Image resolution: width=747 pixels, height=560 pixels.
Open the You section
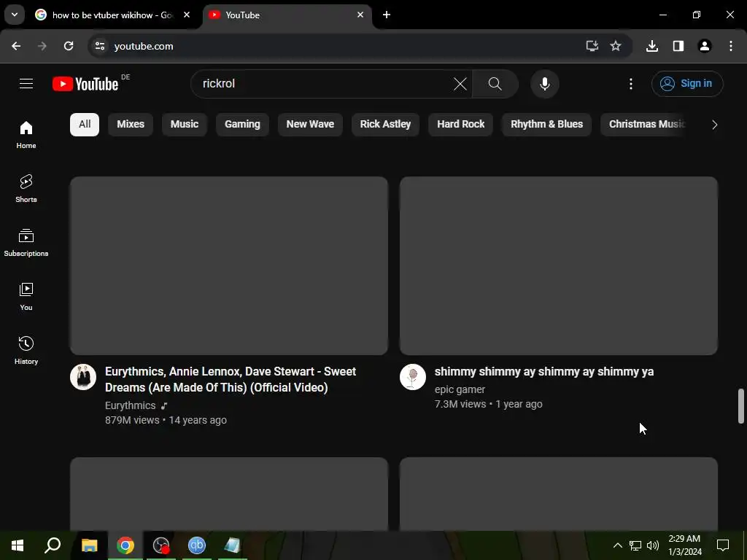point(26,296)
